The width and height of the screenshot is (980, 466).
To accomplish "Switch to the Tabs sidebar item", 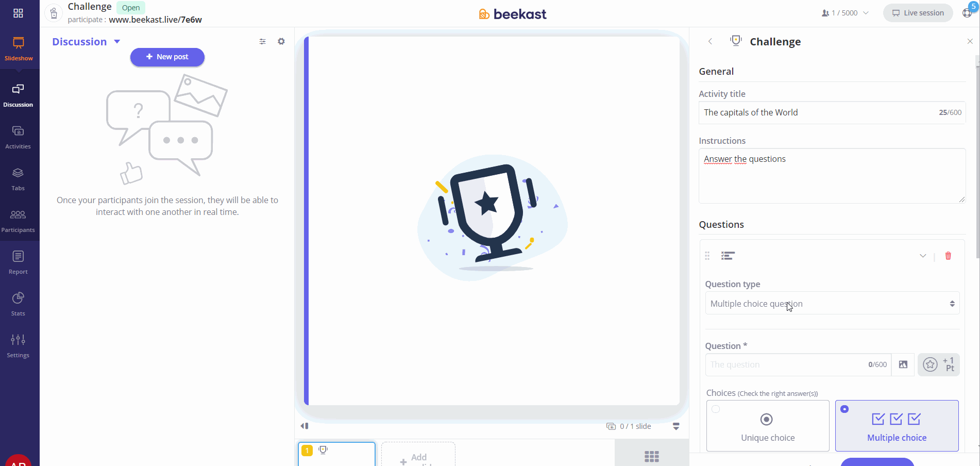I will pyautogui.click(x=18, y=179).
